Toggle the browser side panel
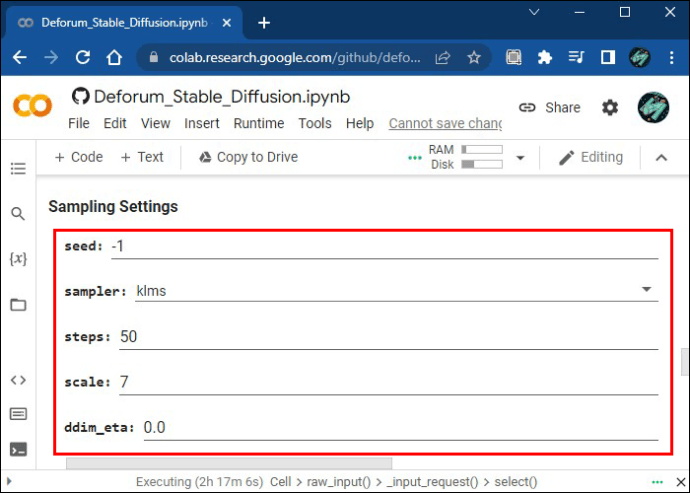The width and height of the screenshot is (690, 493). coord(608,57)
